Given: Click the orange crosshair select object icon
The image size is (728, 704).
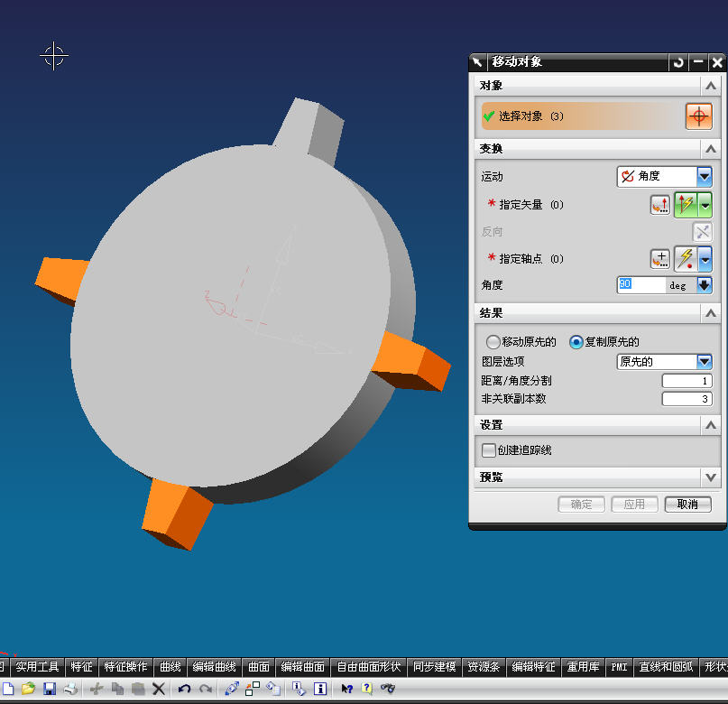Looking at the screenshot, I should (699, 116).
